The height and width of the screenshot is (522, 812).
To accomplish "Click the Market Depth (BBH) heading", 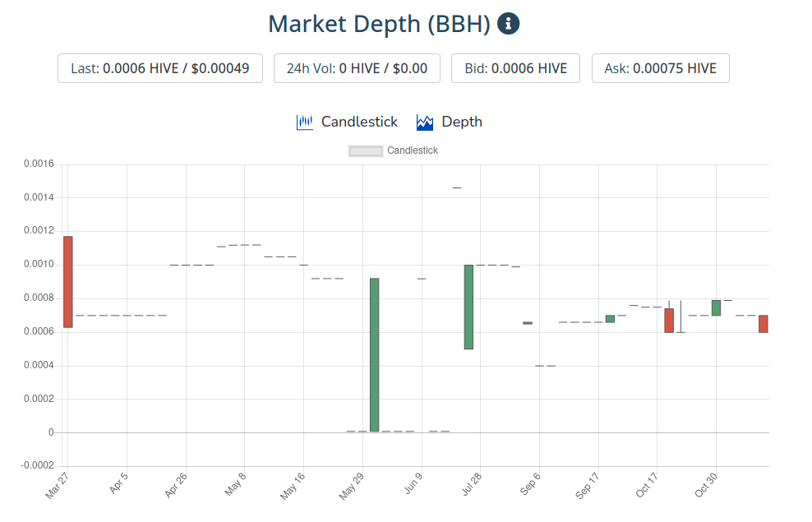I will tap(379, 25).
